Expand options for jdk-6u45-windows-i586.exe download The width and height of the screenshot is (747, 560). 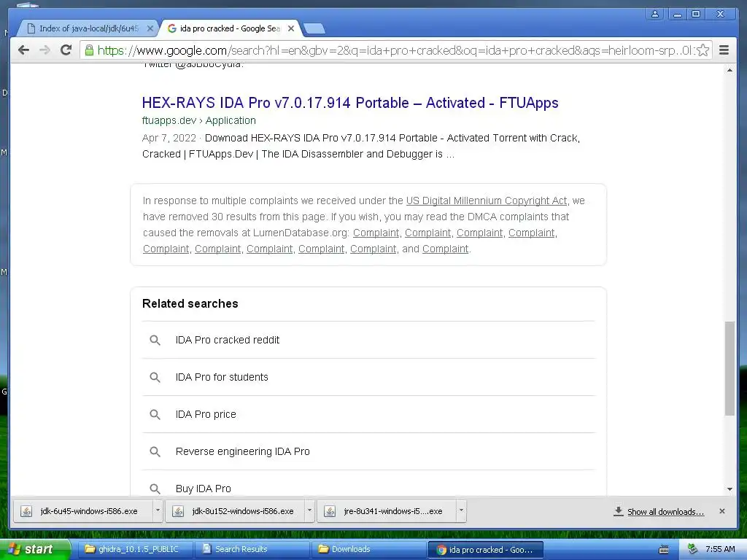point(158,511)
